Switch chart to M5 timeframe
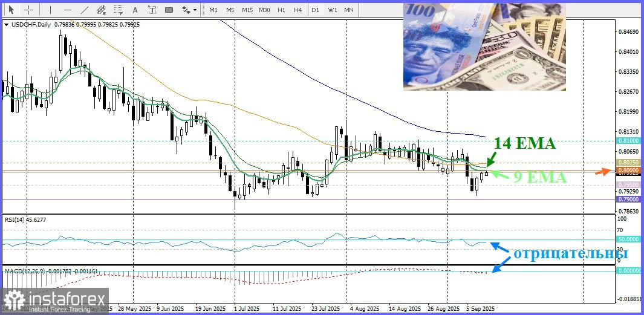 [230, 10]
